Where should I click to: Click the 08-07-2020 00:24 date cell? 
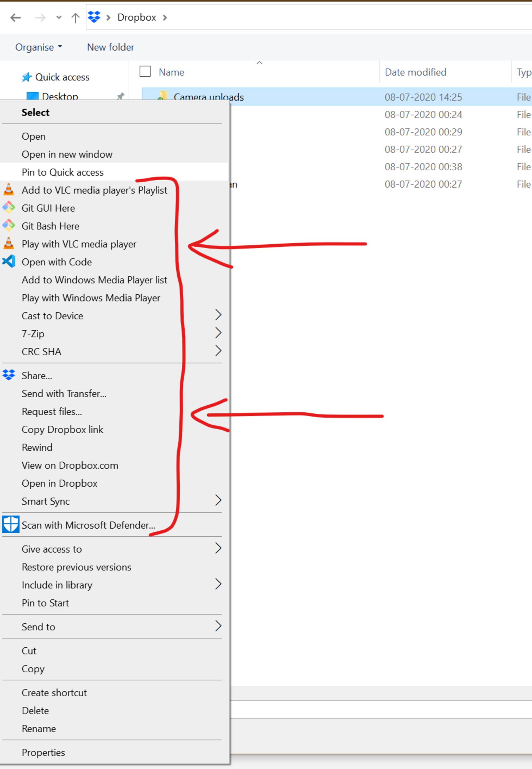(x=423, y=115)
